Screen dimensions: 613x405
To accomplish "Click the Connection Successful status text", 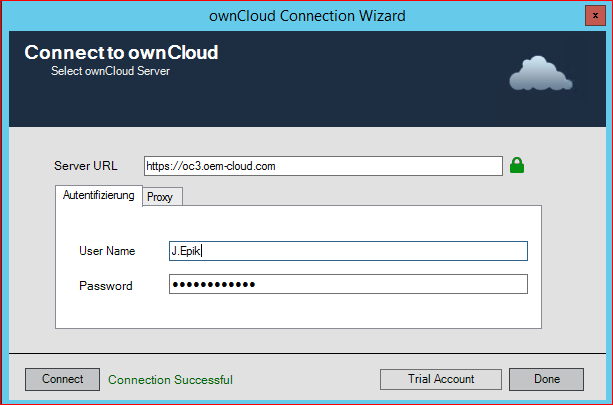I will [170, 380].
